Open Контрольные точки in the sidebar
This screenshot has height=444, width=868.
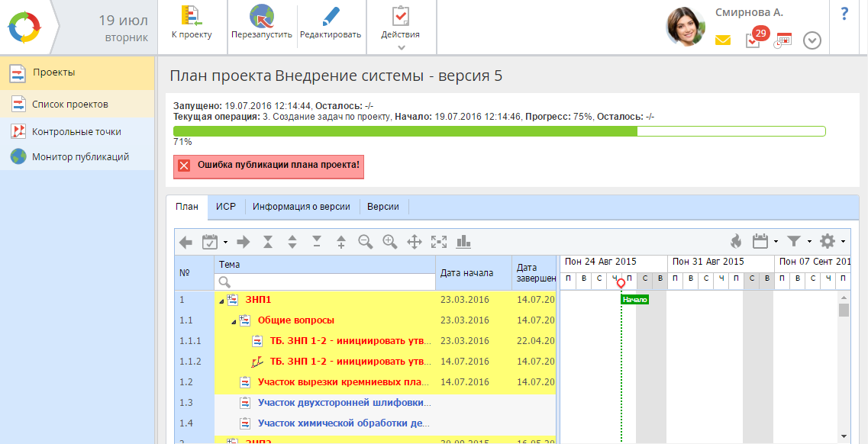[76, 131]
